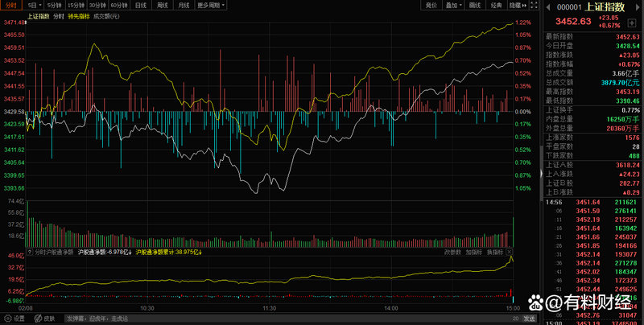Click the next stock right arrow

tap(637, 5)
